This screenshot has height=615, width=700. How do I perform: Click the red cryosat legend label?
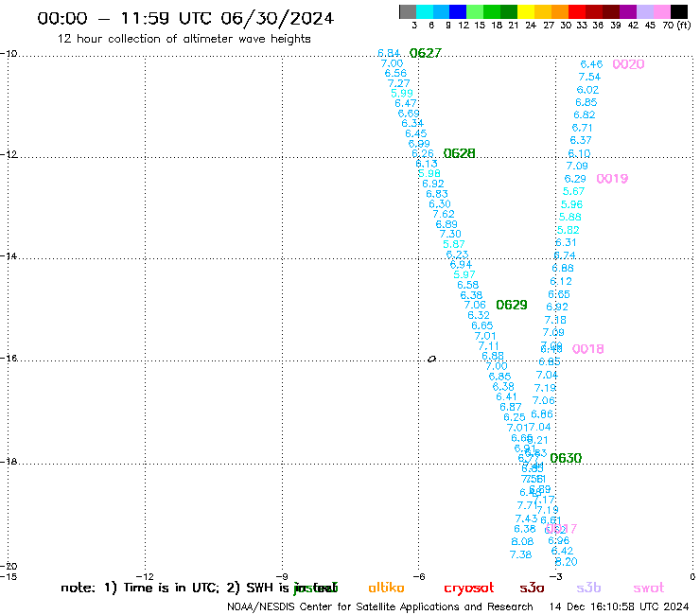click(x=469, y=589)
